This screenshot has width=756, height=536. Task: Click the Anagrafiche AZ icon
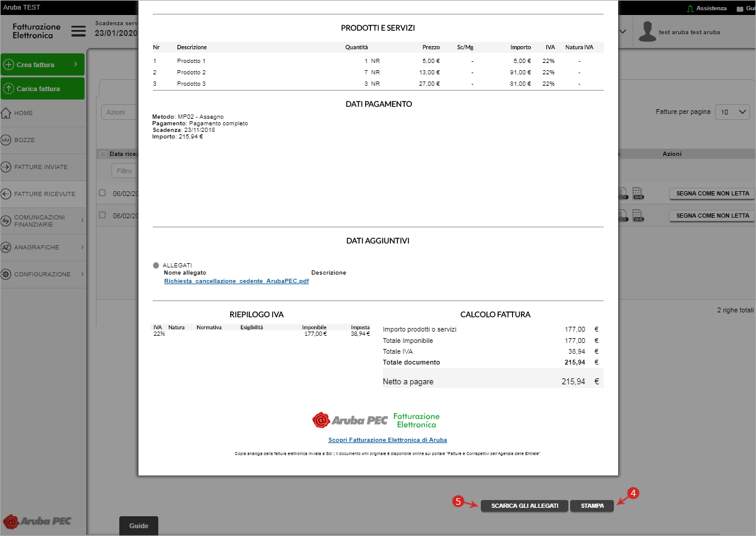(7, 247)
